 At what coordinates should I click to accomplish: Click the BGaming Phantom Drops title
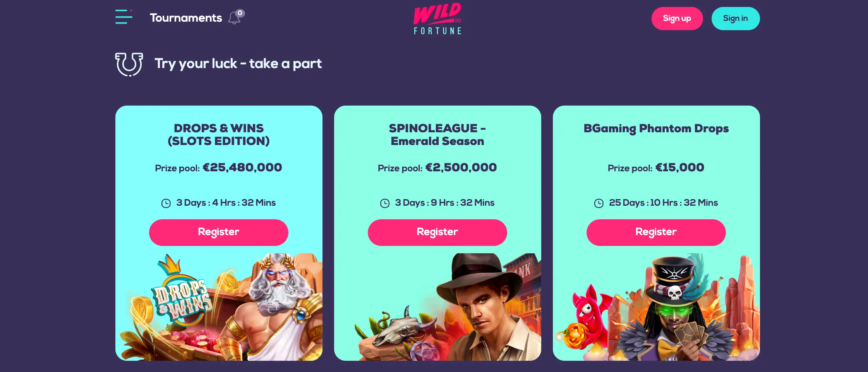click(x=656, y=128)
